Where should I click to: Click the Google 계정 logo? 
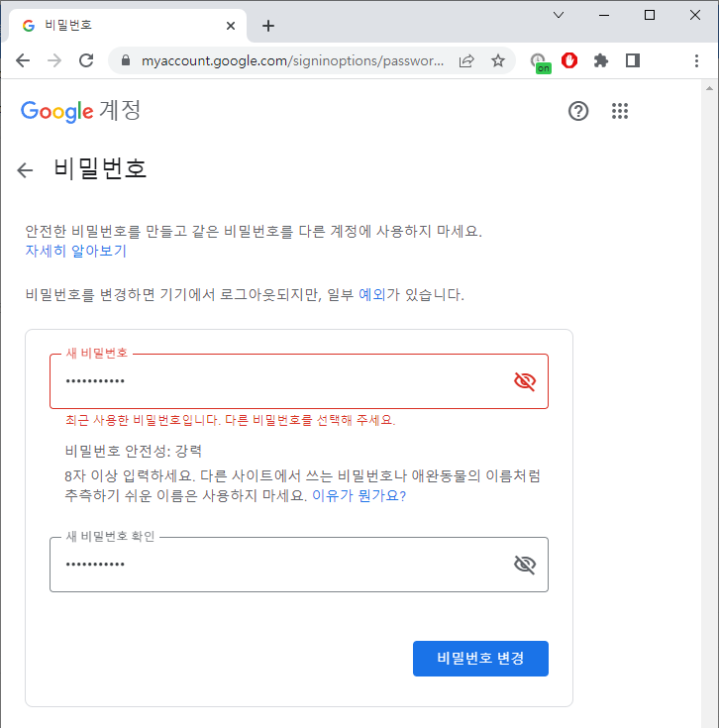(80, 111)
